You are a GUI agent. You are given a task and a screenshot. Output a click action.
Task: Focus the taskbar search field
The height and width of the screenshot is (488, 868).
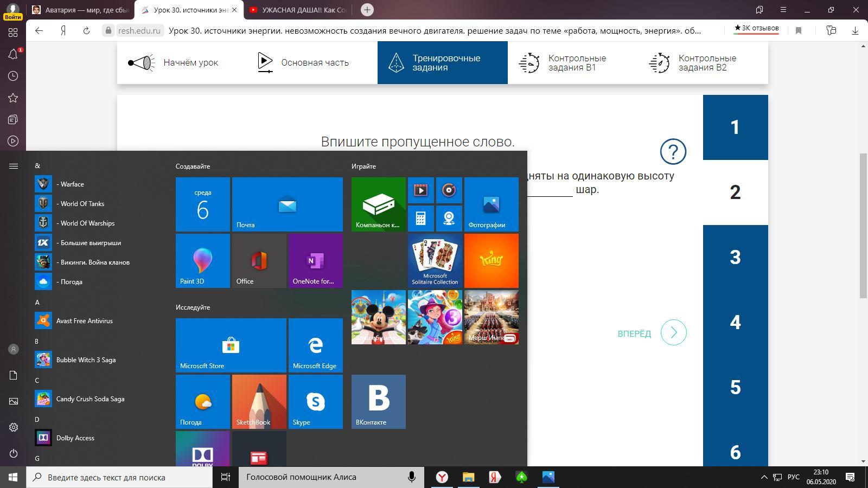click(119, 477)
